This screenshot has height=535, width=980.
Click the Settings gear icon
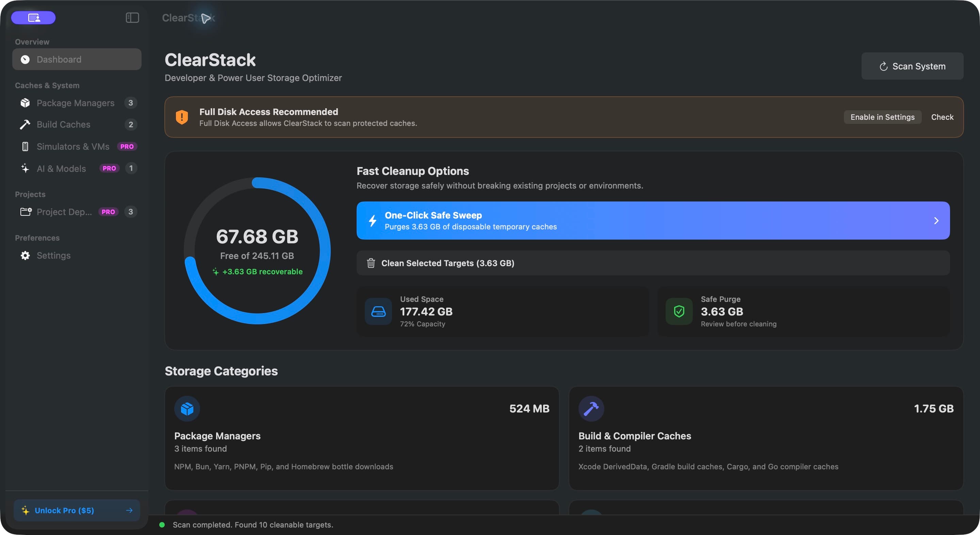pyautogui.click(x=25, y=255)
